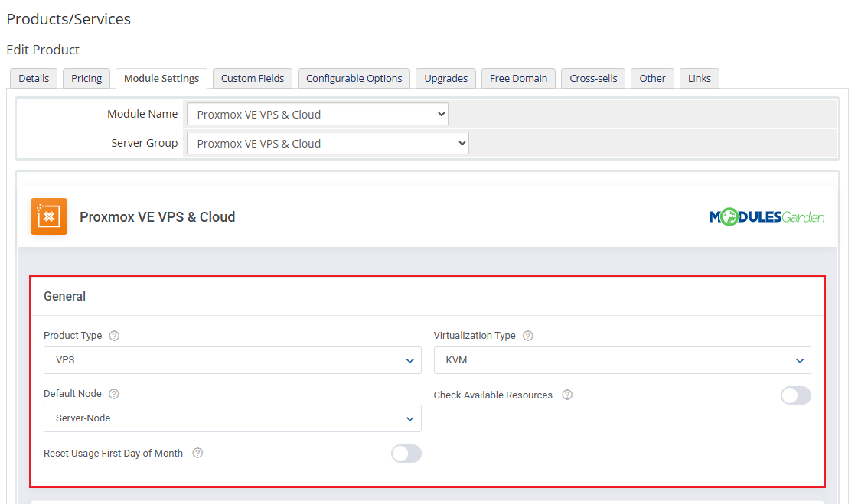This screenshot has width=858, height=504.
Task: Open the Custom Fields tab
Action: tap(253, 78)
